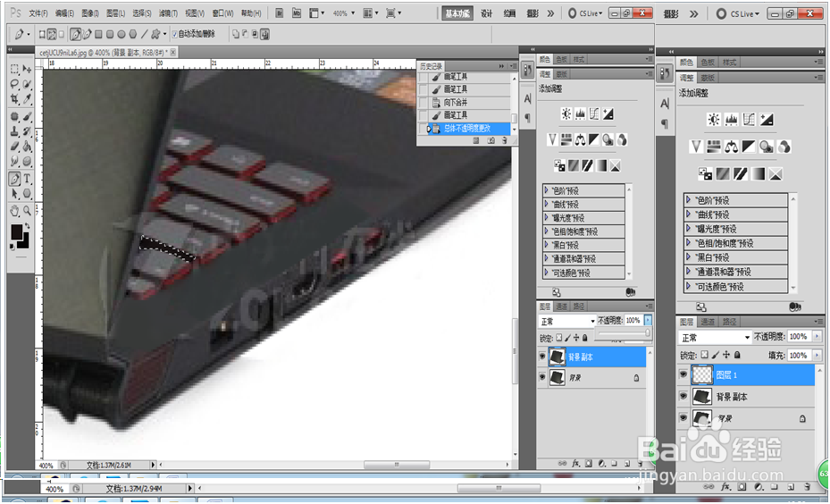Hide 图层 1 in the right window

tap(683, 374)
